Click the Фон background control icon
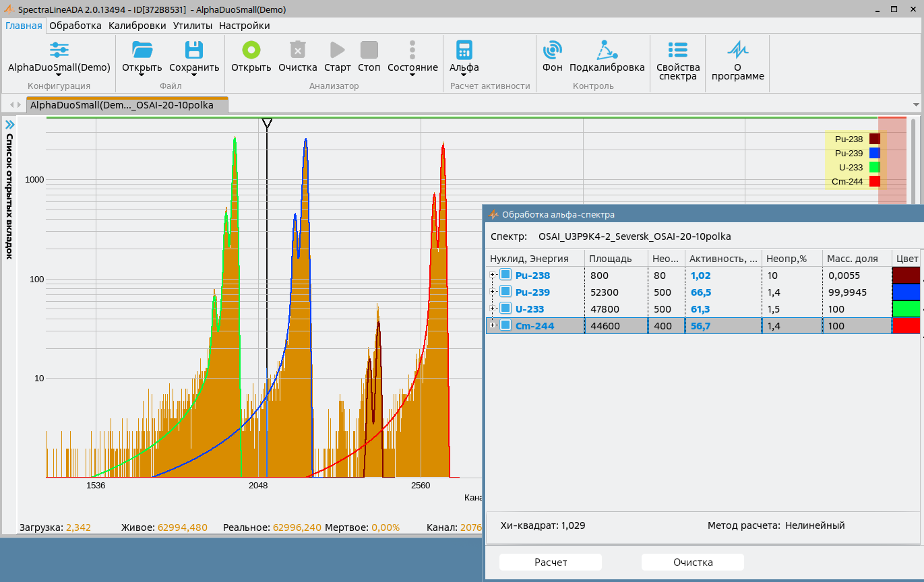The image size is (924, 582). (x=553, y=50)
